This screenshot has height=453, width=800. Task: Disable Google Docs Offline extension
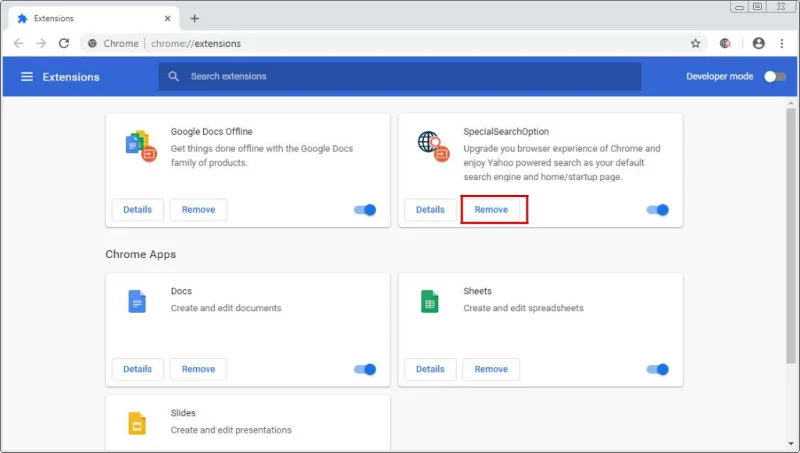click(x=365, y=210)
